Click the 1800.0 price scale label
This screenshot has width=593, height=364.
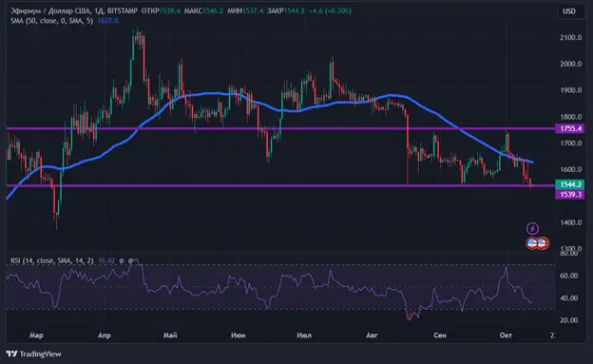pyautogui.click(x=571, y=117)
